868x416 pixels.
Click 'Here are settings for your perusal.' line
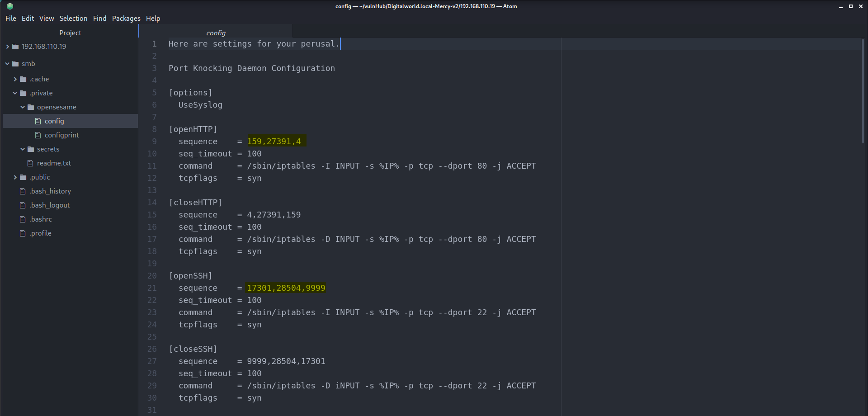(x=254, y=44)
